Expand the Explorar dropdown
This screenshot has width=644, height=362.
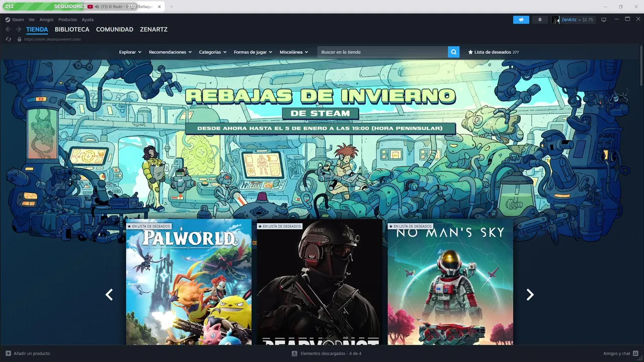click(130, 52)
